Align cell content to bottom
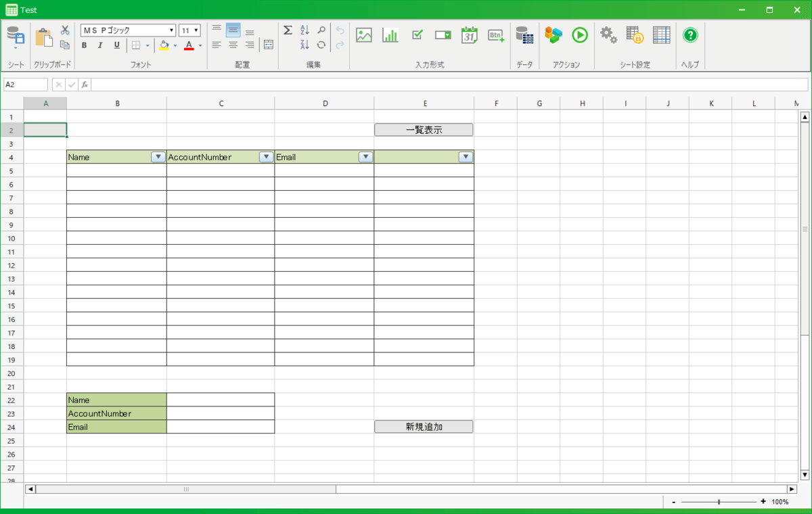Viewport: 812px width, 514px height. point(250,31)
